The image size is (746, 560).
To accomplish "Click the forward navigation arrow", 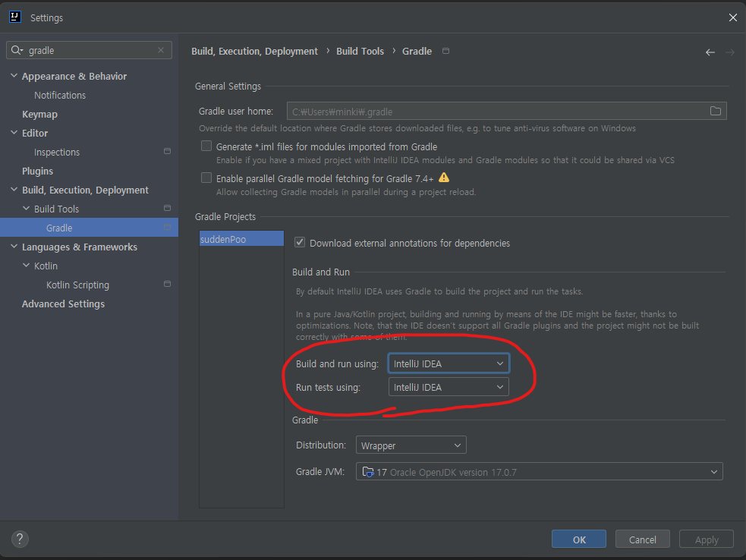I will 728,52.
